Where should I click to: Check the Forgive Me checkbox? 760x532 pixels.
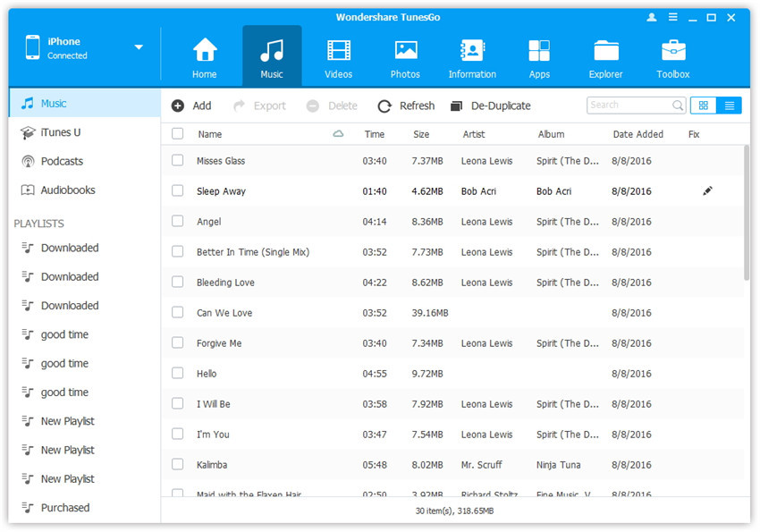(177, 343)
